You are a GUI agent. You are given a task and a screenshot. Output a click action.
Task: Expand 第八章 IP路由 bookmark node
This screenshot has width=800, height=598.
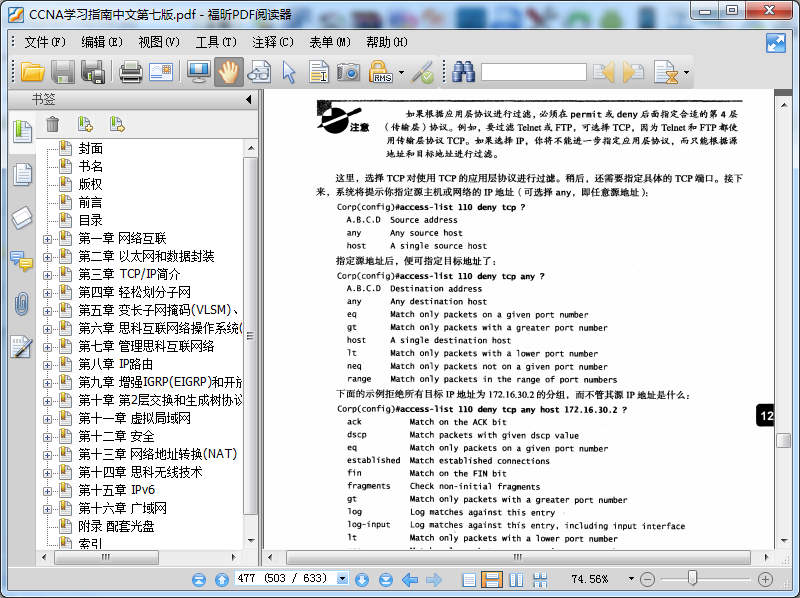click(x=47, y=365)
